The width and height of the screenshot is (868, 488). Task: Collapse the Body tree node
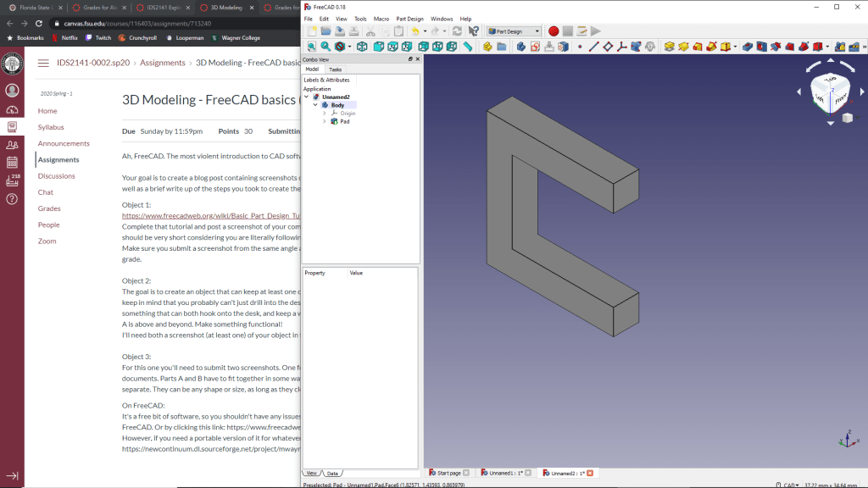(315, 105)
